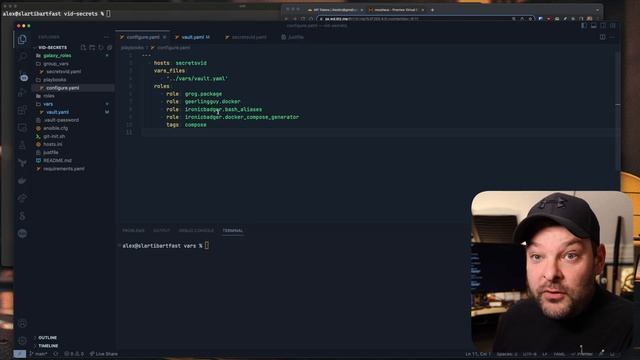Toggle secondary sidebar layout icon
Viewport: 640px width, 360px height.
tap(603, 26)
